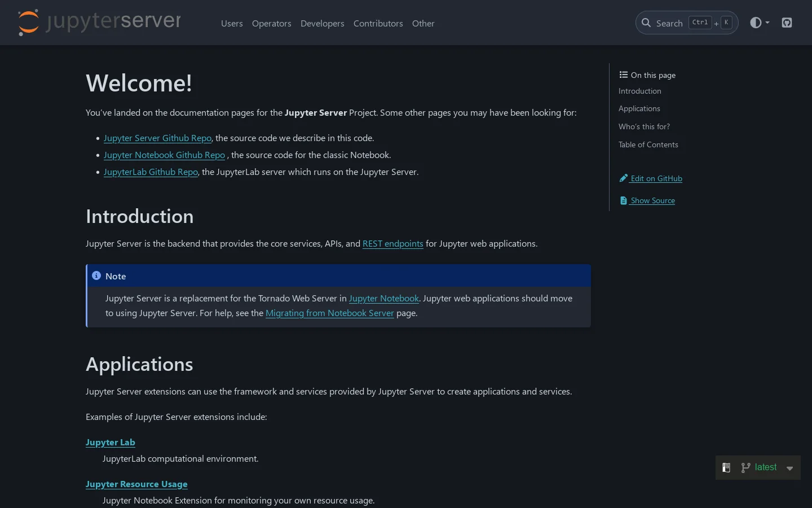Jump to Introduction in page sidebar
812x508 pixels.
640,91
